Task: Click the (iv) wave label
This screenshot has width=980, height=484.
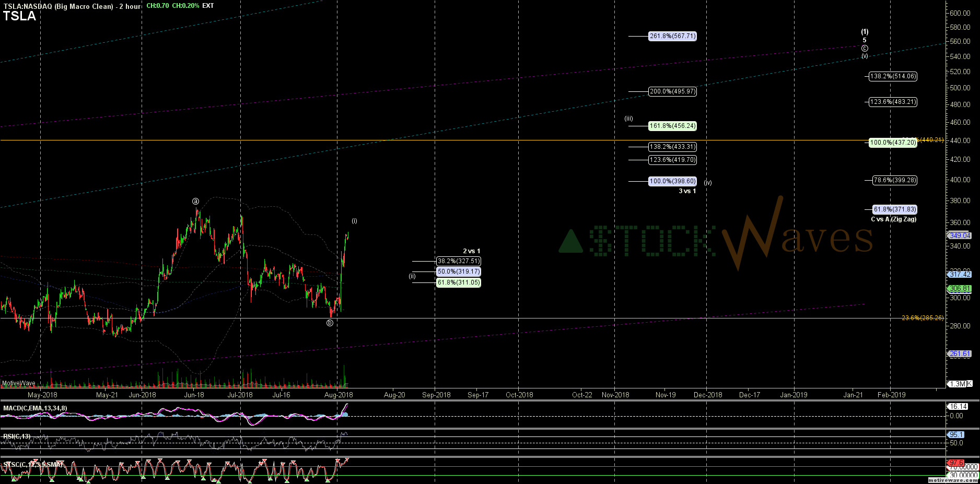Action: 707,183
